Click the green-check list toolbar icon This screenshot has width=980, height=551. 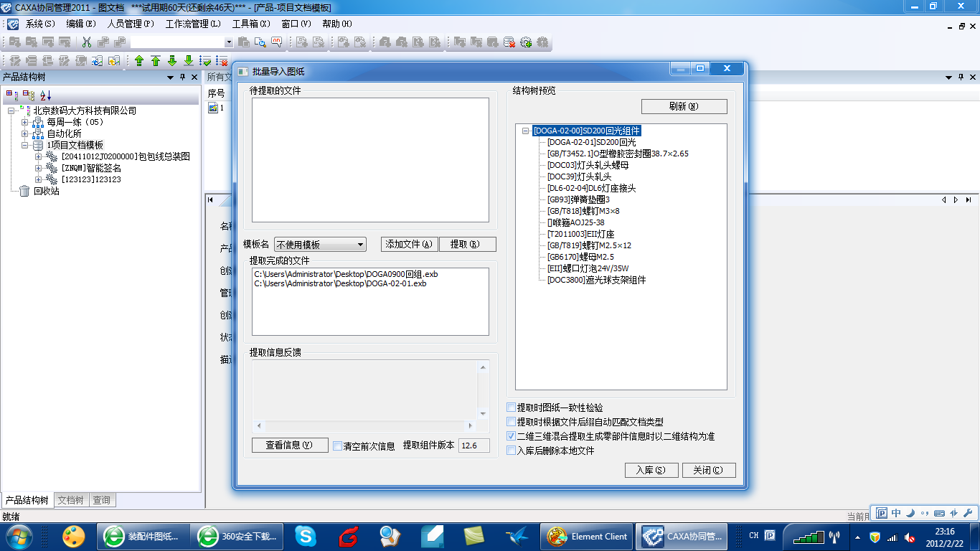click(x=206, y=61)
